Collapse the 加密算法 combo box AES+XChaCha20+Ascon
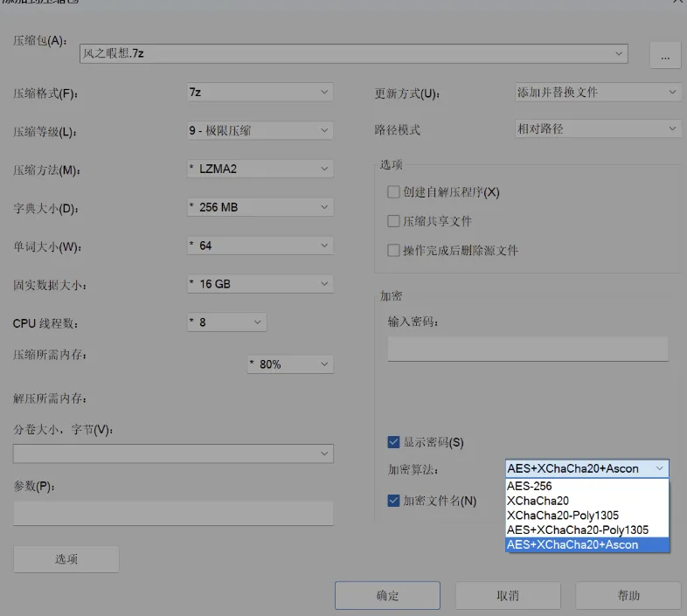 587,468
